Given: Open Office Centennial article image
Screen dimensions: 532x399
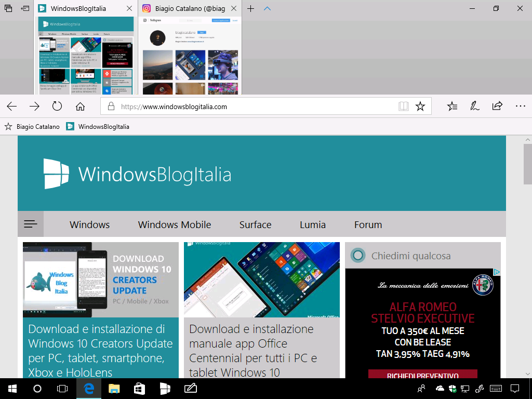Looking at the screenshot, I should point(262,280).
